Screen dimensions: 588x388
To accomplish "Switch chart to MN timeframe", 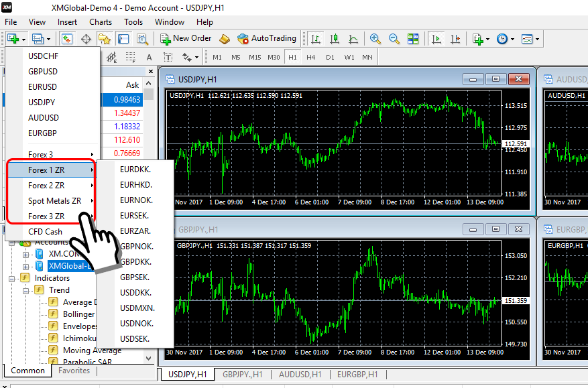I will 367,58.
